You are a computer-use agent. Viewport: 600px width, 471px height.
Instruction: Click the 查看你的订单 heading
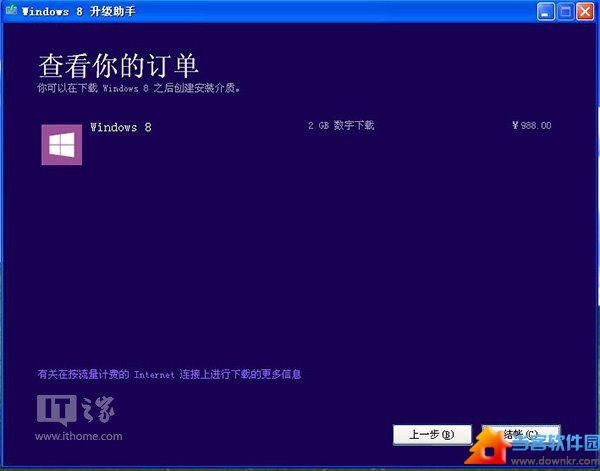(x=119, y=66)
